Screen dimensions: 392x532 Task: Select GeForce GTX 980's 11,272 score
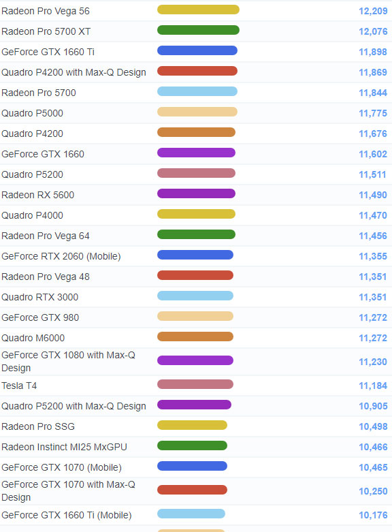[373, 317]
